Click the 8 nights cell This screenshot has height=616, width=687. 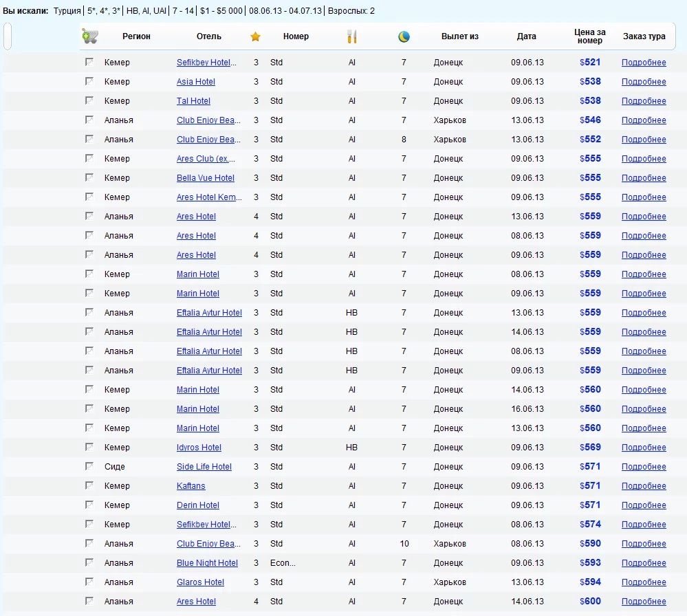coord(404,140)
